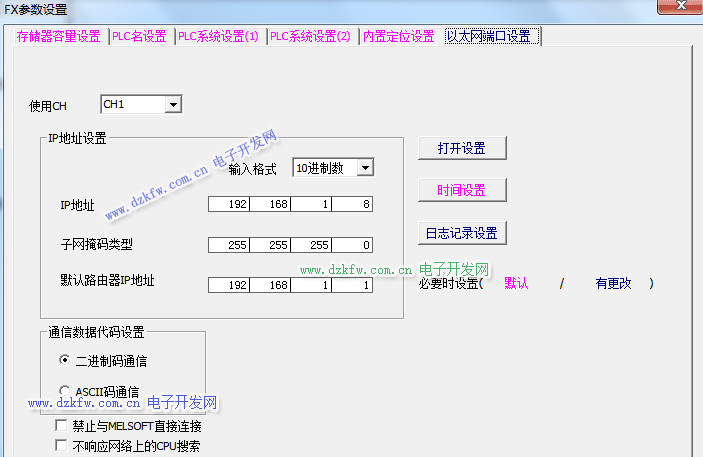The height and width of the screenshot is (457, 703).
Task: Select the 以太网端口设置 tab
Action: click(x=490, y=36)
